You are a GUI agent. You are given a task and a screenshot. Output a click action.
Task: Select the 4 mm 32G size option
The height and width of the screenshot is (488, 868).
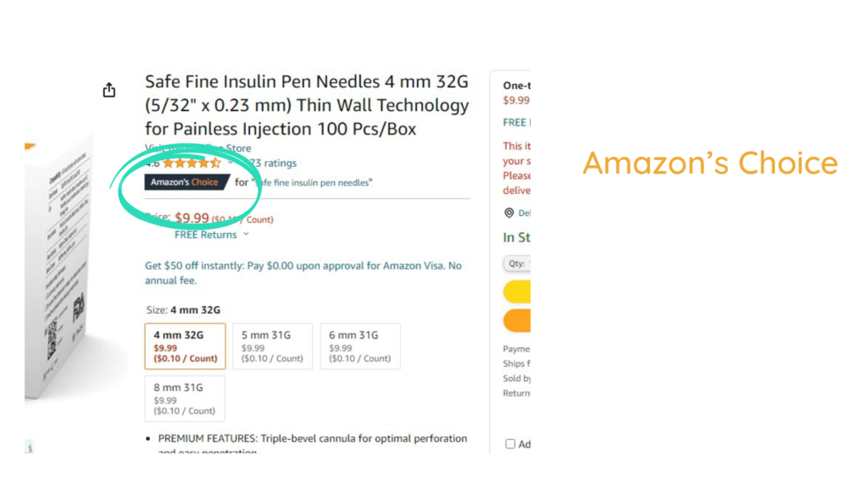tap(185, 346)
